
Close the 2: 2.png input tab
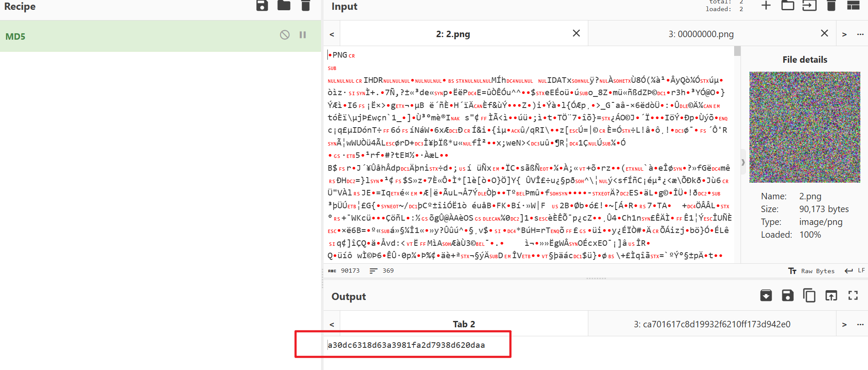(576, 33)
